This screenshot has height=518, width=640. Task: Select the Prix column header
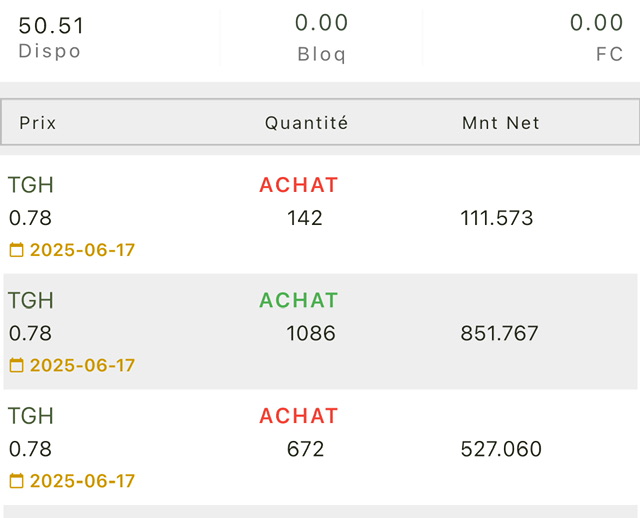[38, 123]
